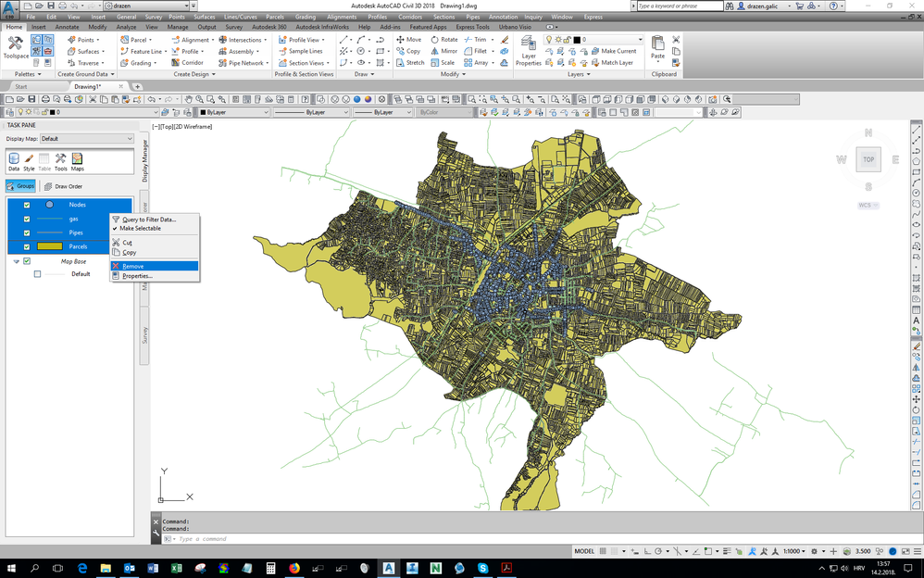Select the Move tool in Modify panel
This screenshot has width=924, height=578.
408,40
